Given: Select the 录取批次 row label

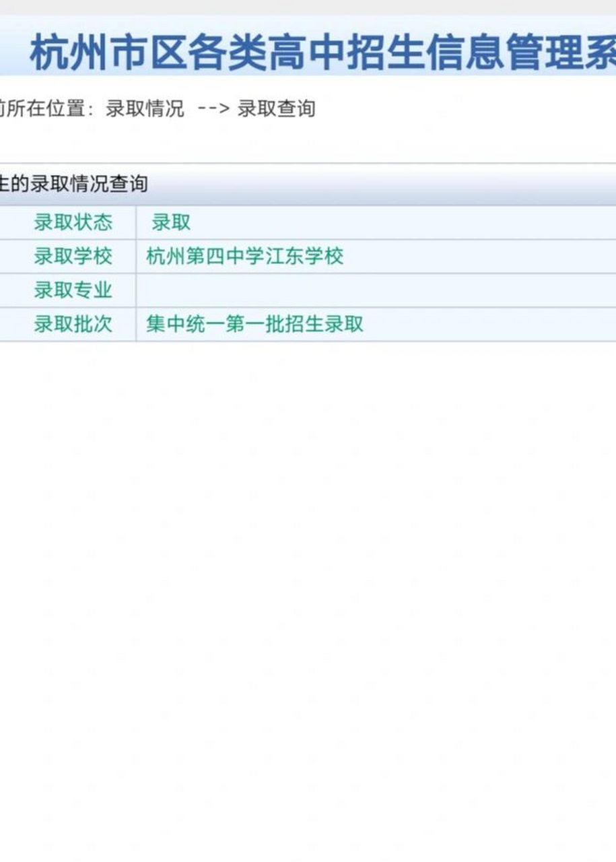Looking at the screenshot, I should pyautogui.click(x=74, y=323).
